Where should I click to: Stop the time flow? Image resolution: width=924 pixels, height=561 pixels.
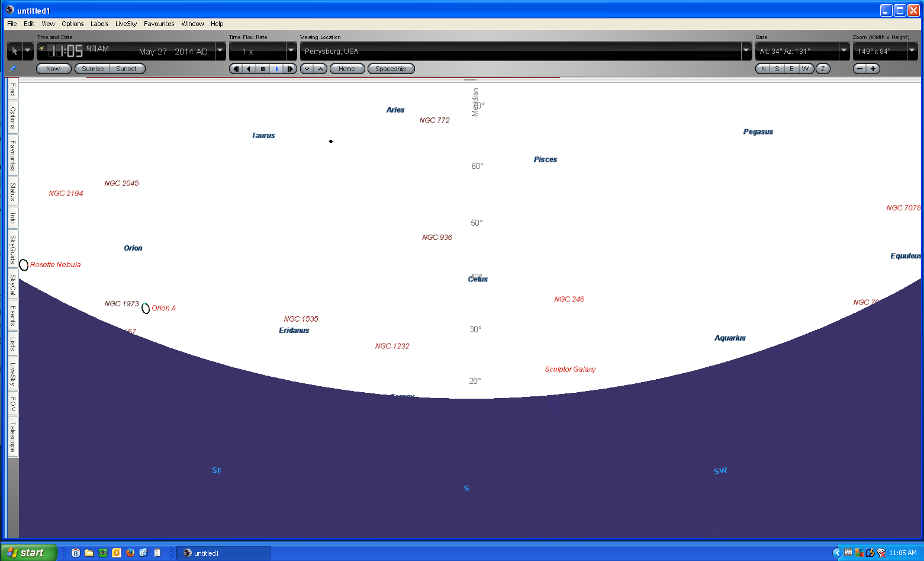(x=263, y=69)
